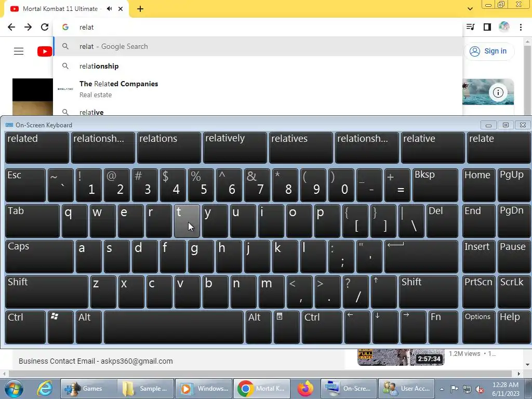Toggle the ScrLk key
Screen dimensions: 532x399
tap(513, 292)
